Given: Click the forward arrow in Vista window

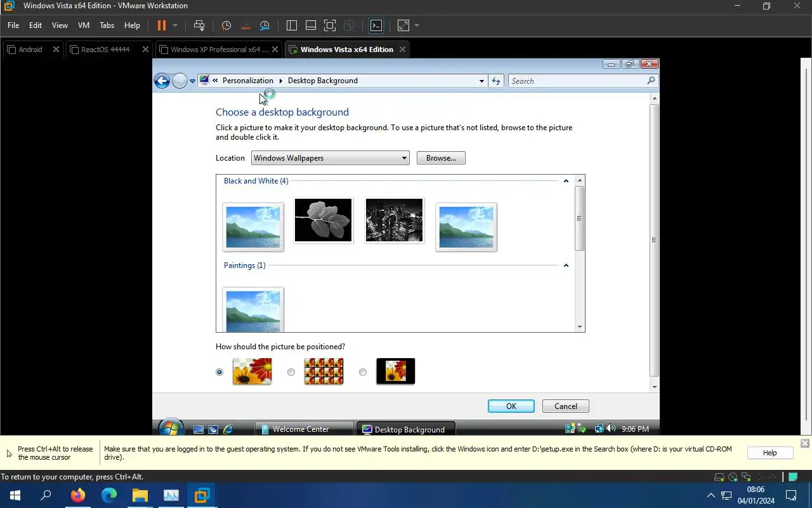Looking at the screenshot, I should [x=180, y=81].
